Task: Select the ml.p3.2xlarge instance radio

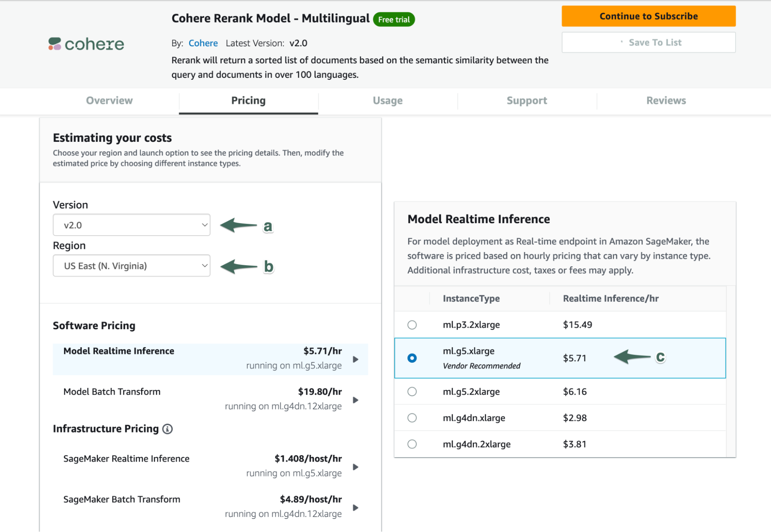Action: [x=412, y=325]
